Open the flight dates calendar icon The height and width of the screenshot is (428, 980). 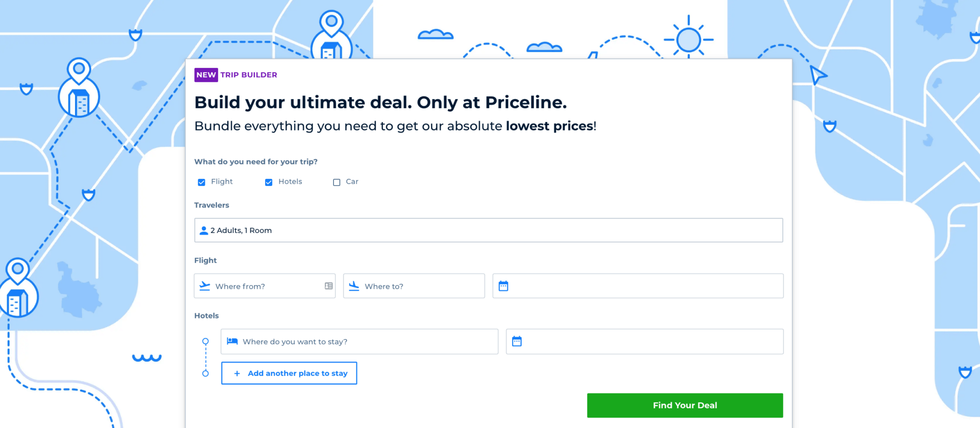pos(504,285)
